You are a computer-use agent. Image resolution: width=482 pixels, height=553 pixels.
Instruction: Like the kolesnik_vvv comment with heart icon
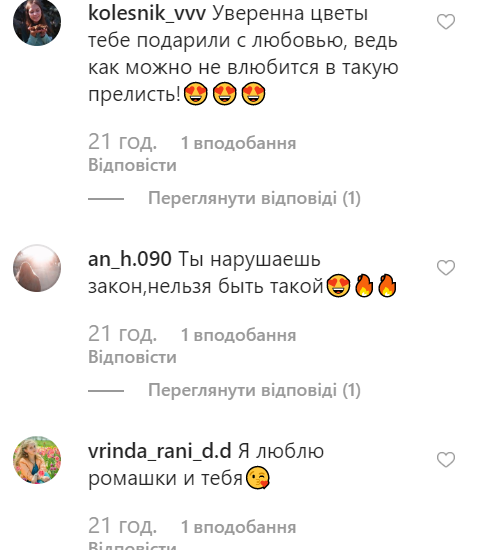tap(446, 22)
